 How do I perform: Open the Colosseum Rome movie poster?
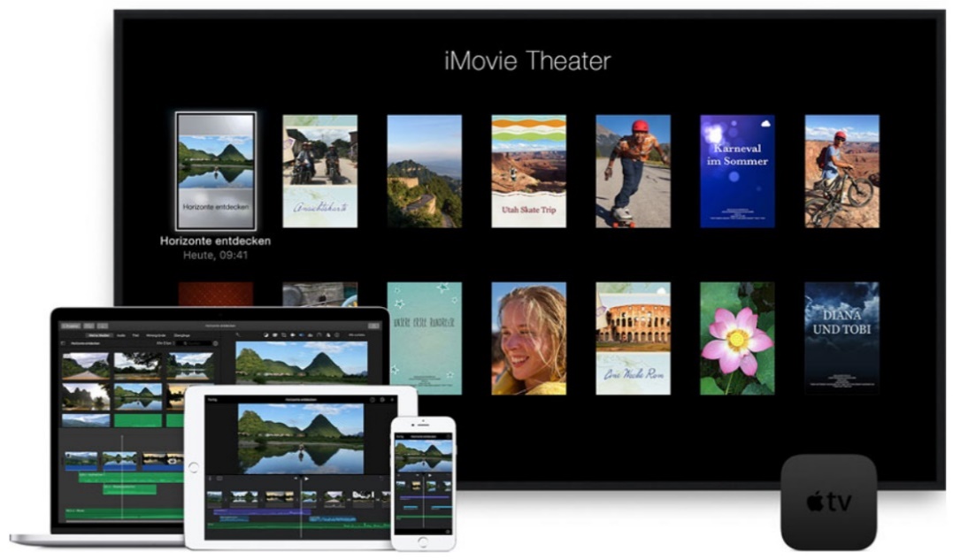(x=633, y=338)
